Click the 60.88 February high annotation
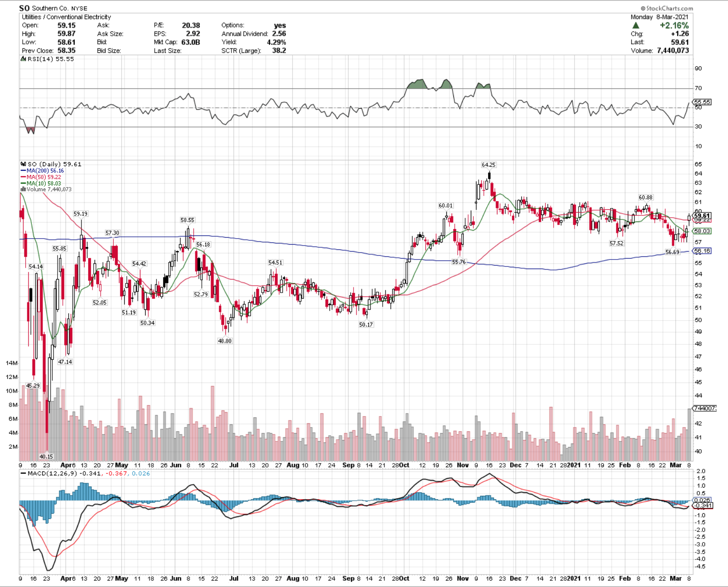The height and width of the screenshot is (587, 728). pyautogui.click(x=646, y=198)
